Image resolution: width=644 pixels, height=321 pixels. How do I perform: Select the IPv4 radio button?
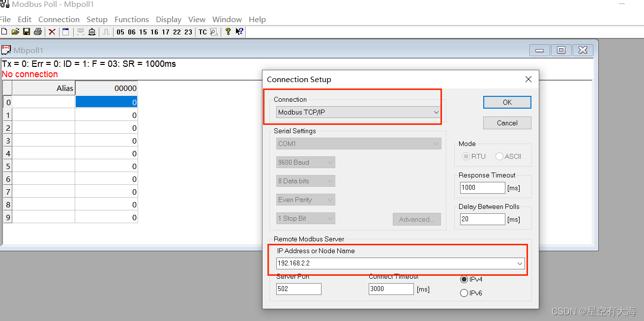(464, 279)
